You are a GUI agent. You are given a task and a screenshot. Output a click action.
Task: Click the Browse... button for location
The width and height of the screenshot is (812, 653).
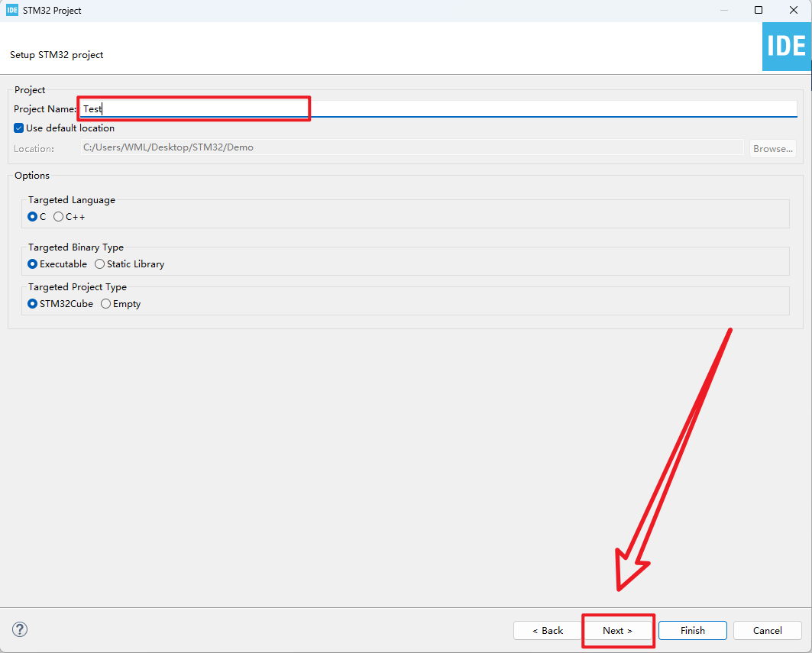773,148
